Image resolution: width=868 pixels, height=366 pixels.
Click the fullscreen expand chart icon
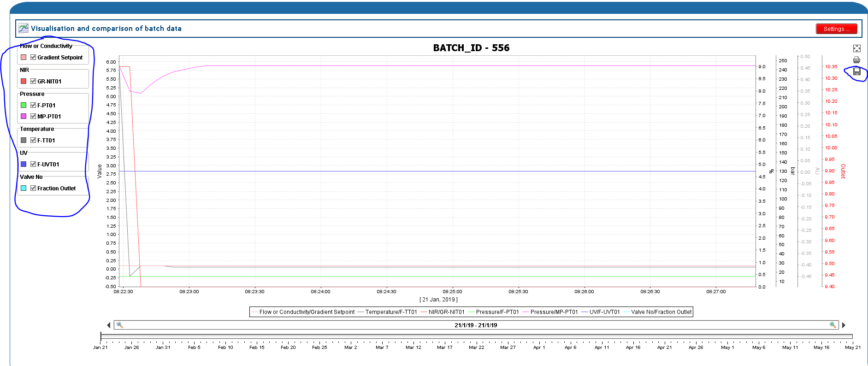[x=856, y=48]
